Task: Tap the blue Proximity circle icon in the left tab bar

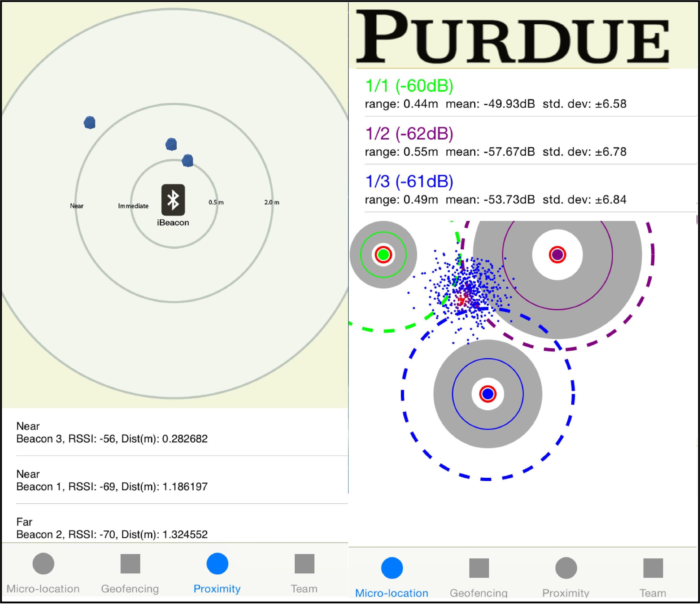Action: tap(217, 563)
